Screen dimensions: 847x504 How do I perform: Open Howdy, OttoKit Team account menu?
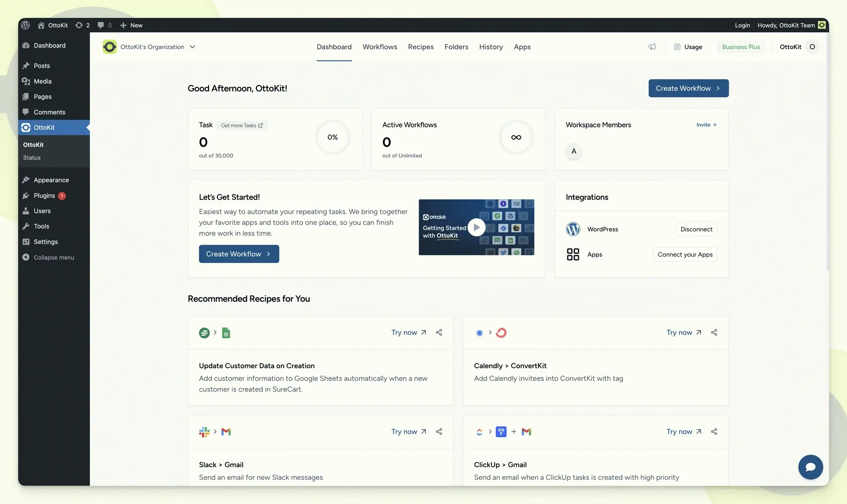click(791, 25)
